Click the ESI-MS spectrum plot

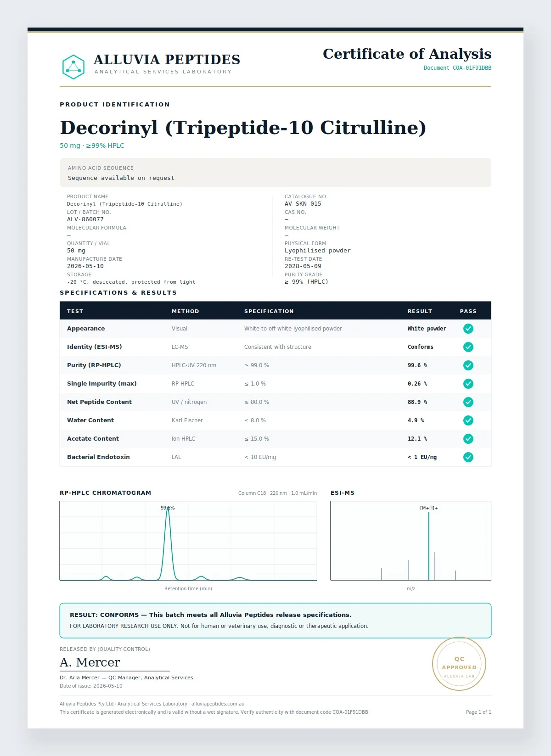coord(411,541)
